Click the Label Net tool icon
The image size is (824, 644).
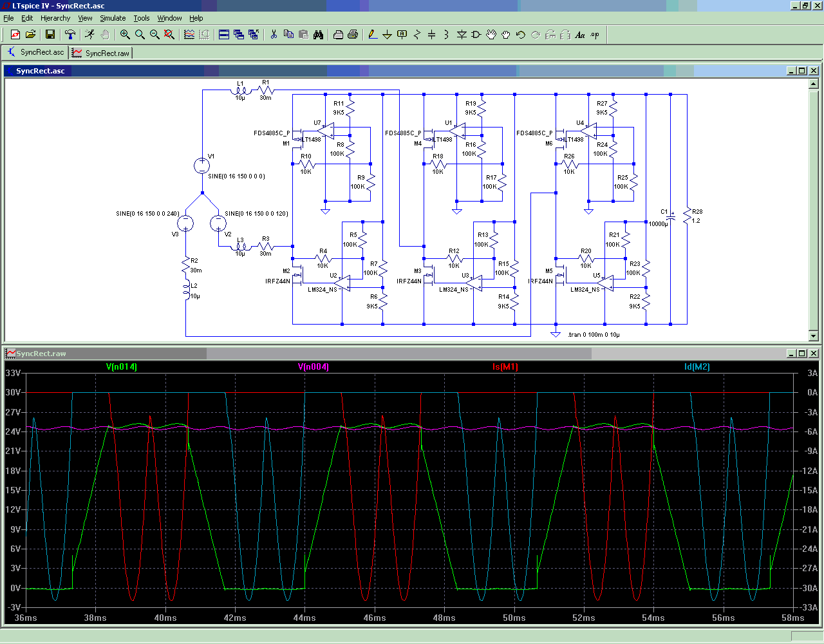(x=402, y=34)
